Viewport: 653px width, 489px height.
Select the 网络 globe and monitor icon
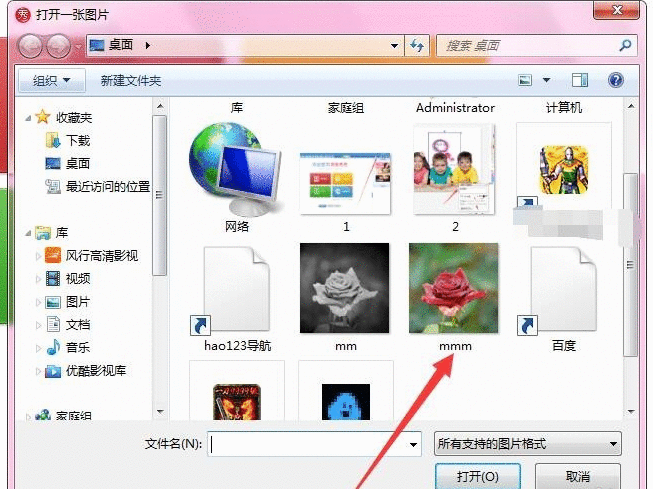tap(236, 168)
